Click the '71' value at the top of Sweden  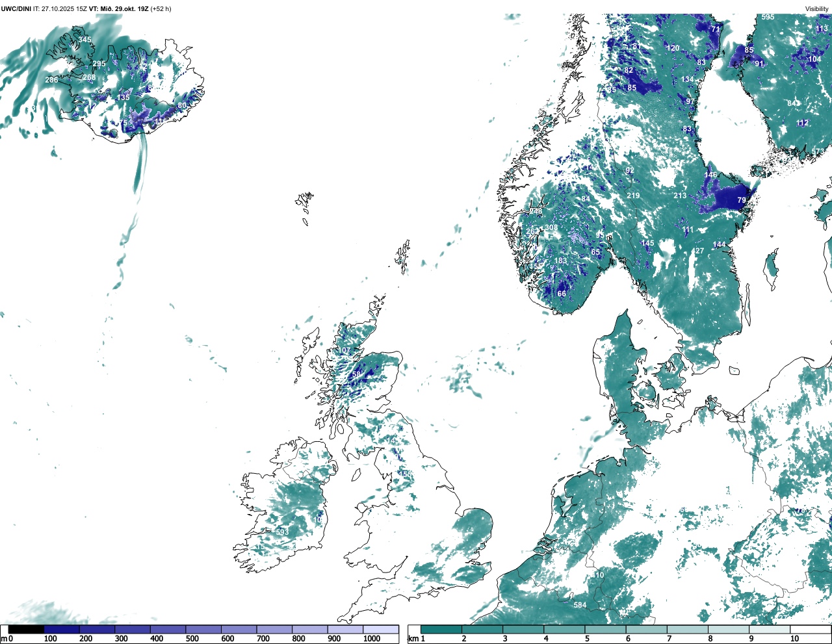[716, 30]
